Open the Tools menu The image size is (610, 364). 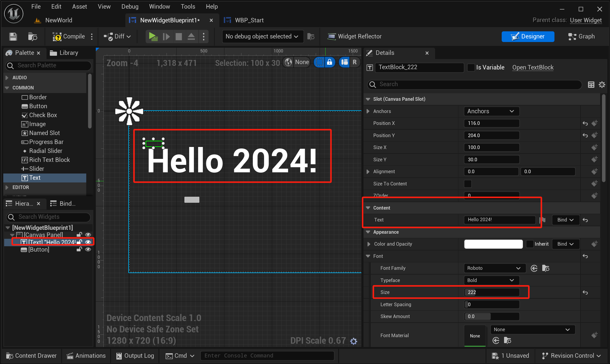tap(188, 7)
